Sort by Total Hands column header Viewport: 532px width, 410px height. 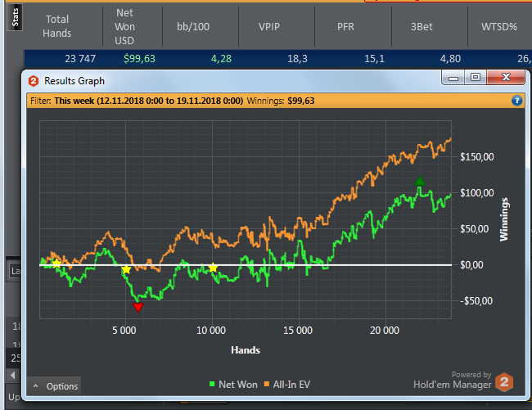[x=57, y=26]
